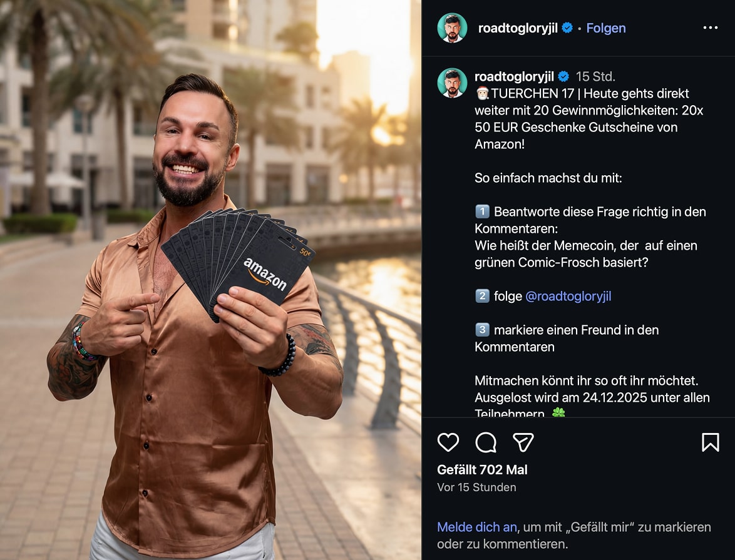This screenshot has width=735, height=560.
Task: Open the Amazon gift card post photo
Action: pos(210,280)
